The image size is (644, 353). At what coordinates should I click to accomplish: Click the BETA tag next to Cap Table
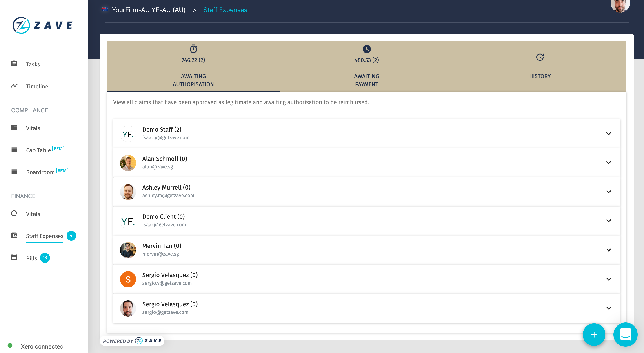point(58,149)
